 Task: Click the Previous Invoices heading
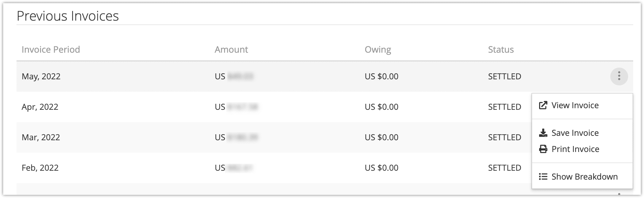(x=68, y=16)
